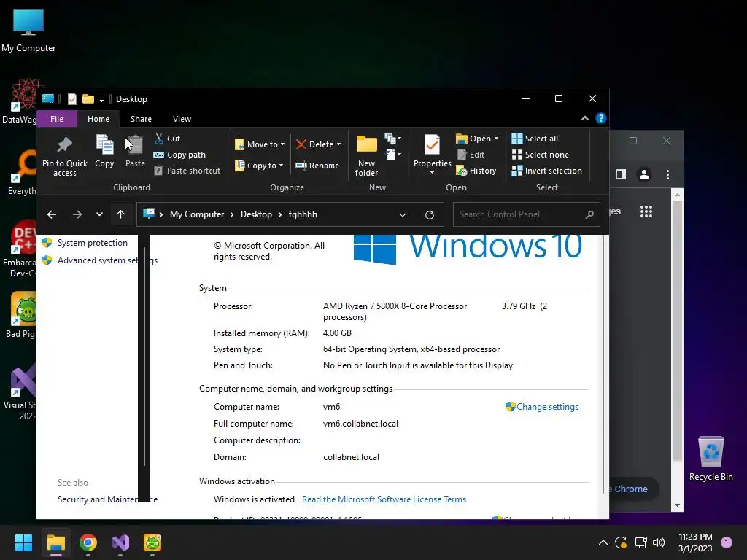Switch to the Home ribbon tab
Viewport: 747px width, 560px height.
tap(98, 119)
